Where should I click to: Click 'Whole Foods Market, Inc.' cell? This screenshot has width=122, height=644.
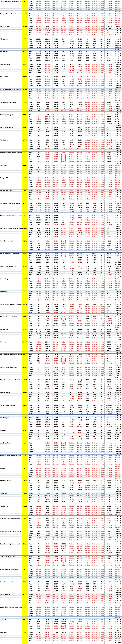11,266
